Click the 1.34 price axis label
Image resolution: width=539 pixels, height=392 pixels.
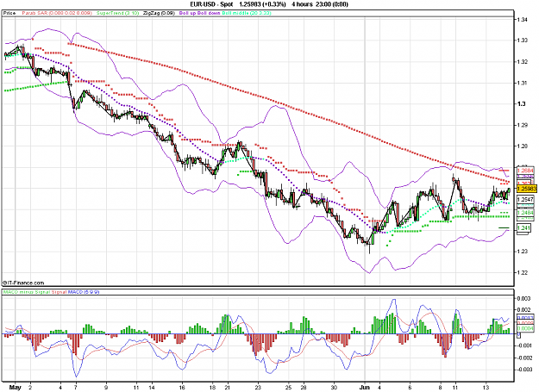tap(522, 20)
